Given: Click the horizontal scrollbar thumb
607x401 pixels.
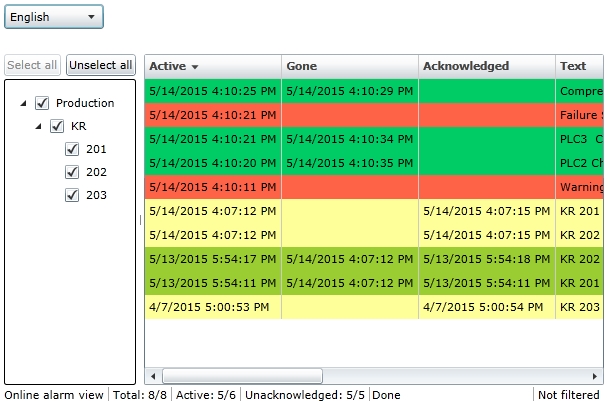Looking at the screenshot, I should 242,376.
